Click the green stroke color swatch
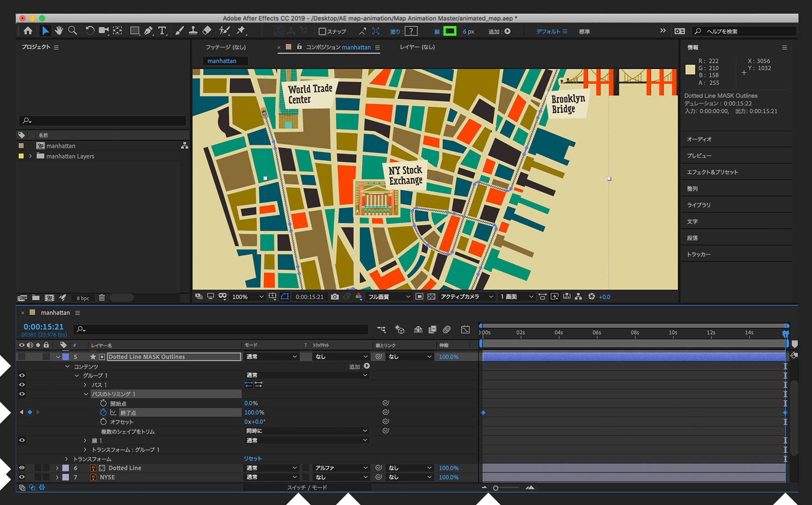This screenshot has height=505, width=812. (450, 31)
